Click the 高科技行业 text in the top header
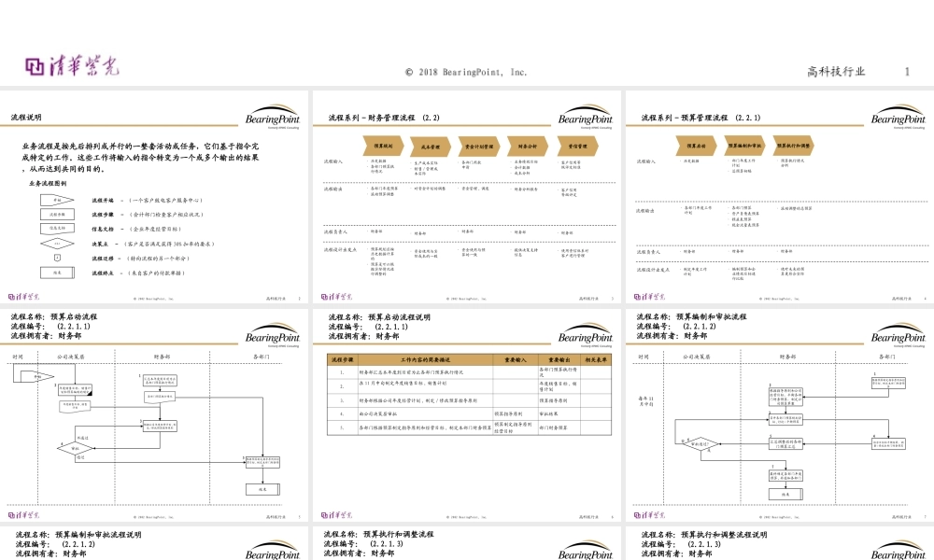 (836, 72)
